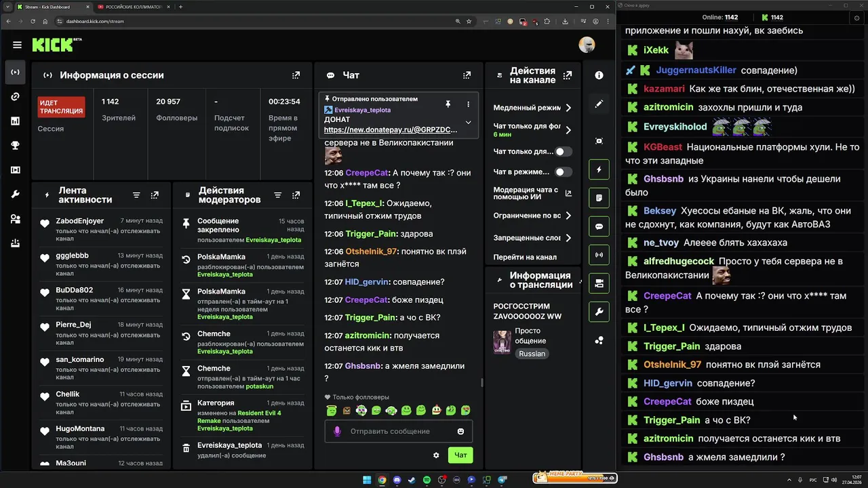Select the Stream page icon in the left sidebar
This screenshot has height=488, width=868.
click(15, 72)
